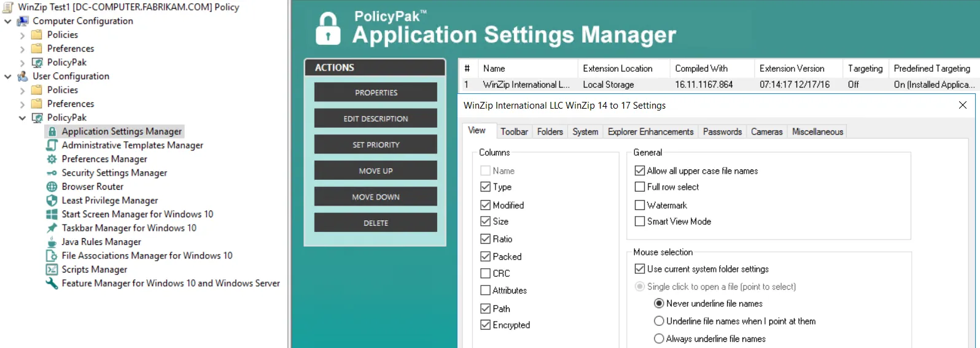
Task: Expand Policies under Computer Configuration
Action: (x=23, y=35)
